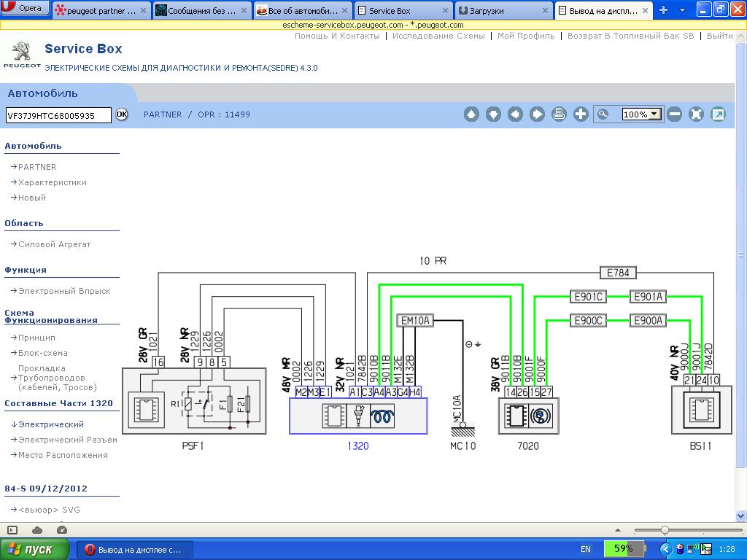Viewport: 747px width, 560px height.
Task: Open Прокладка Трубопроводов link
Action: pos(57,378)
